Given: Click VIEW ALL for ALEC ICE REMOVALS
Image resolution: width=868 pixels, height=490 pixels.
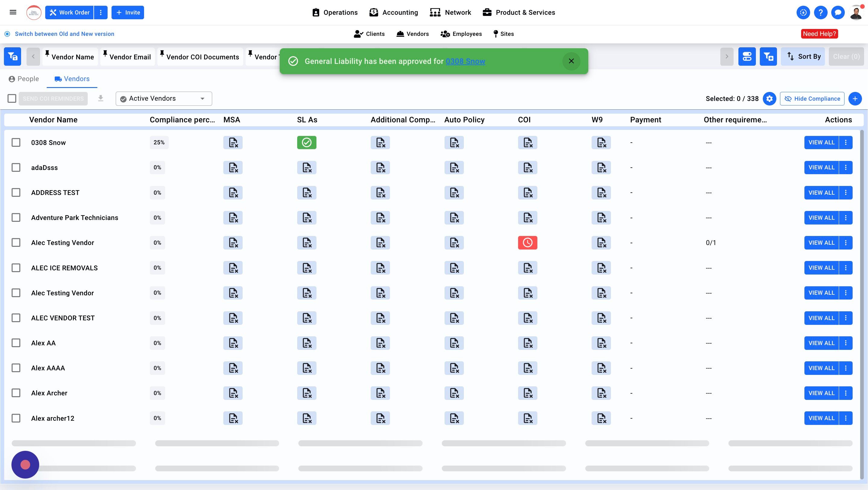Looking at the screenshot, I should tap(821, 268).
